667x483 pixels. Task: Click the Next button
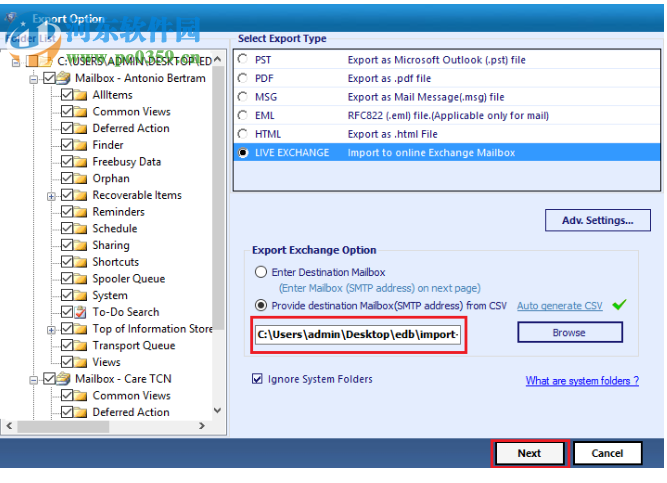(529, 453)
